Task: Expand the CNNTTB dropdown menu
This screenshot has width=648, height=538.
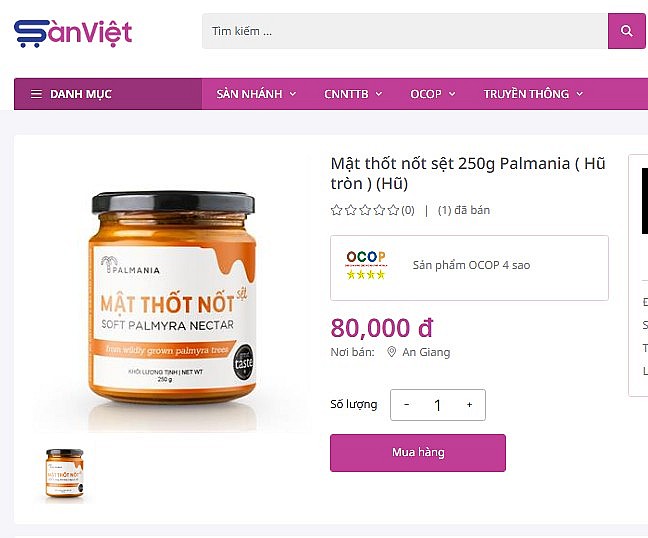Action: 353,94
